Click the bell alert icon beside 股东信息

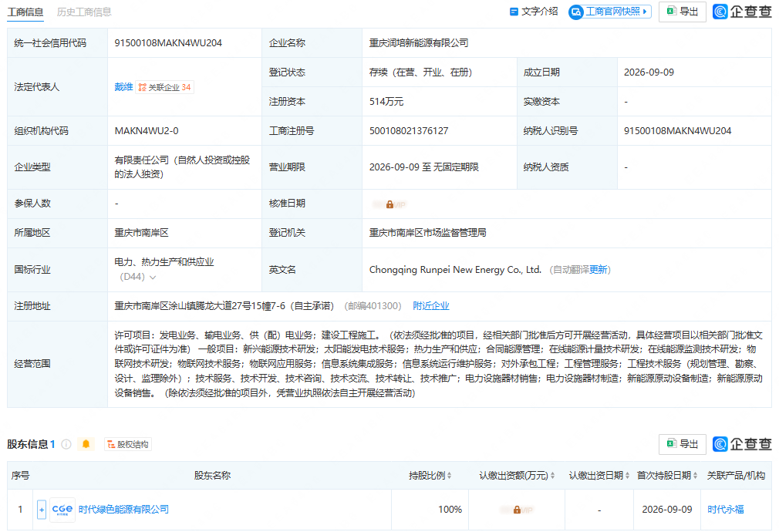click(86, 444)
